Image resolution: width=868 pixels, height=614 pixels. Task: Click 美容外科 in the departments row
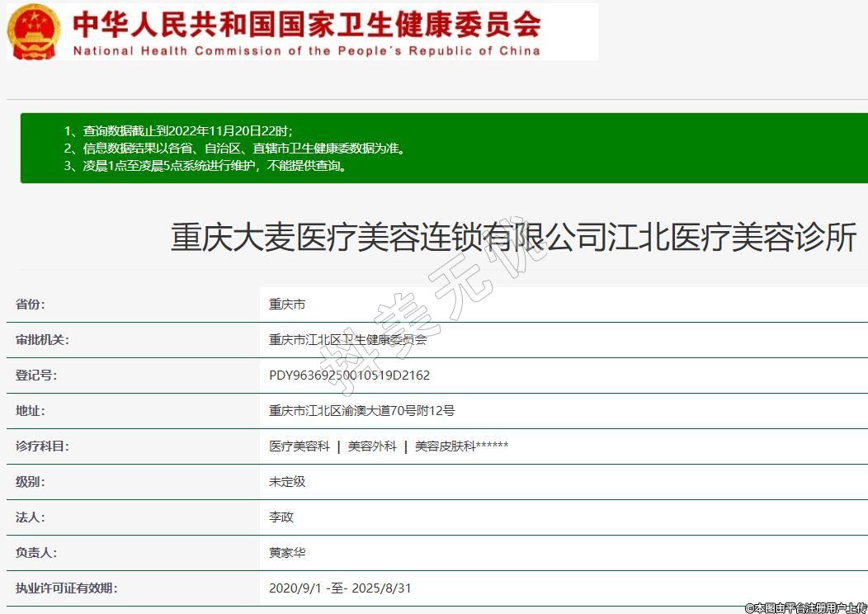coord(372,446)
